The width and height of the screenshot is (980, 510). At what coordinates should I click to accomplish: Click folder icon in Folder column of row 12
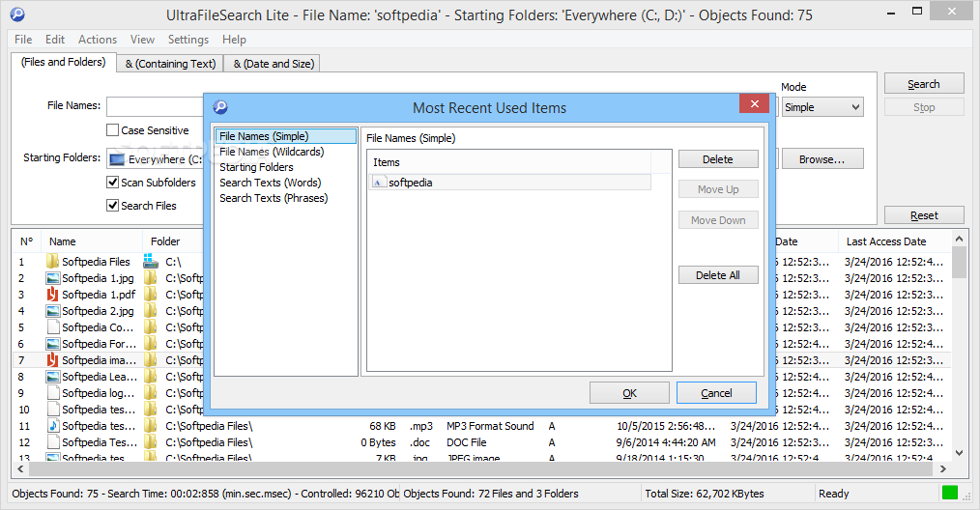(x=150, y=441)
